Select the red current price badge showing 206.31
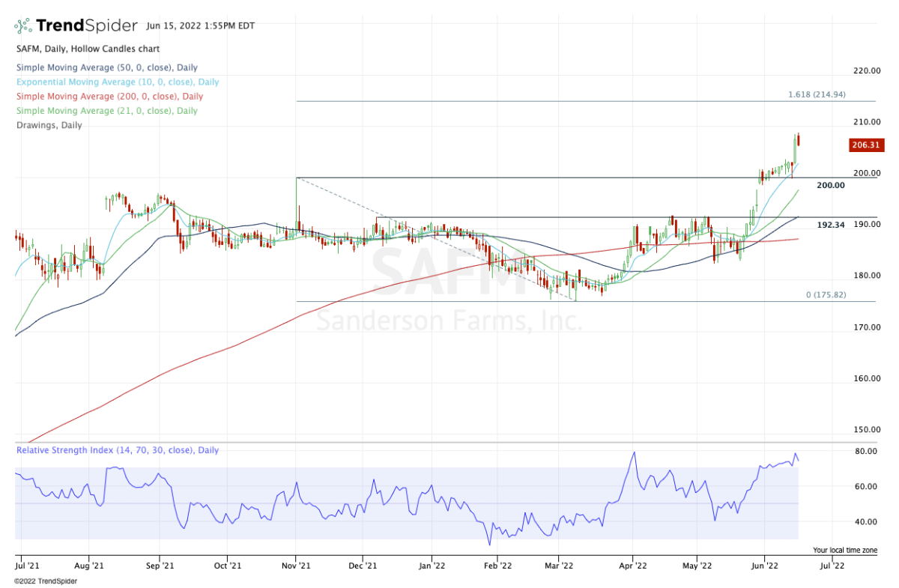899x588 pixels. [865, 145]
